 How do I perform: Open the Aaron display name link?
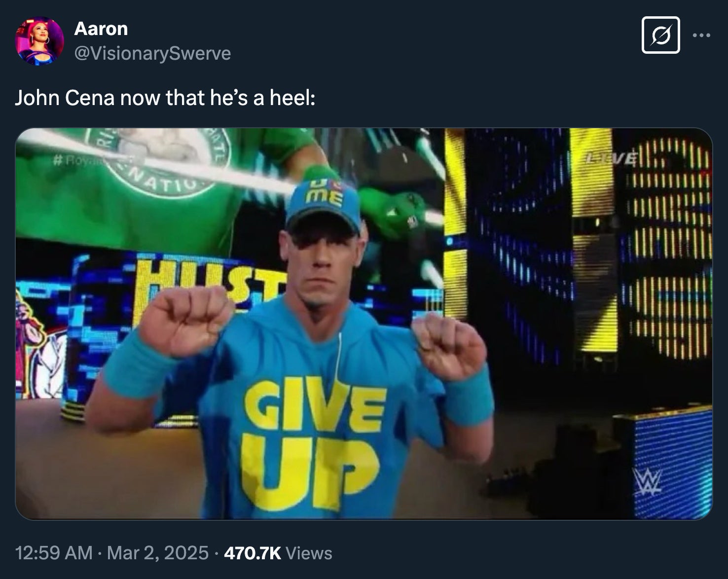coord(101,29)
